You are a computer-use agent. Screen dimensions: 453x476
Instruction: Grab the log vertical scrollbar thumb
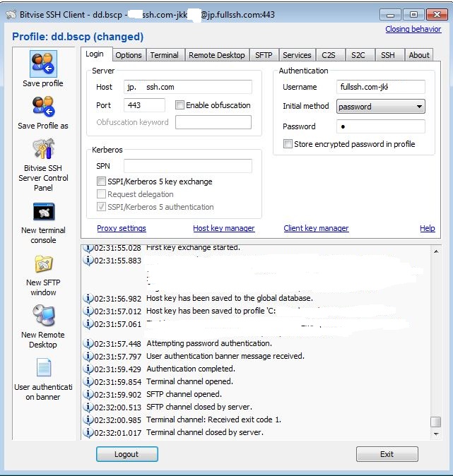point(436,422)
